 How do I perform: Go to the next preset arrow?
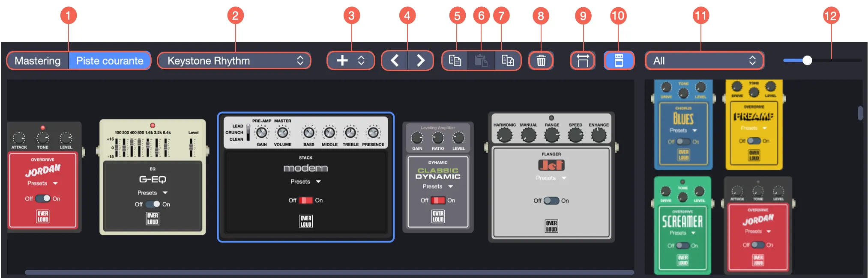coord(420,61)
